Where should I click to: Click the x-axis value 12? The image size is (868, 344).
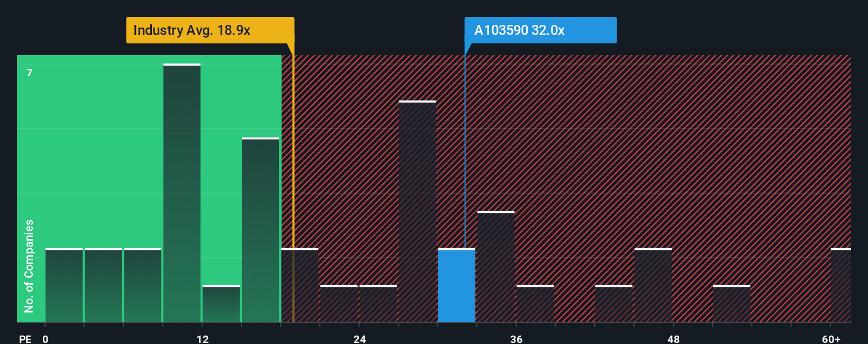(x=203, y=339)
